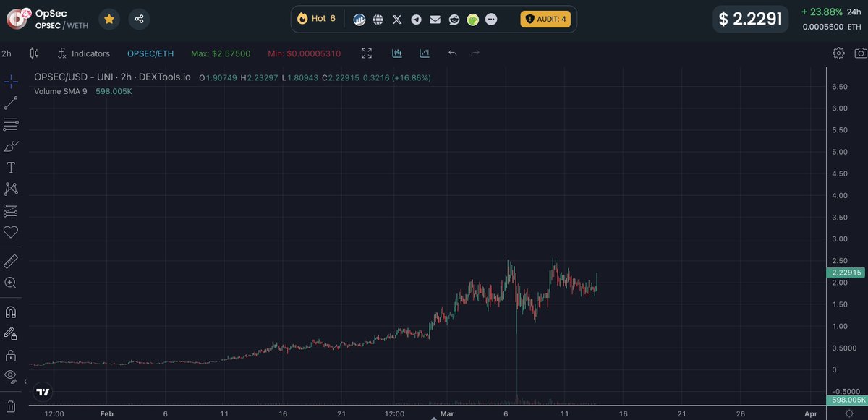
Task: Redo the last chart action
Action: [x=475, y=53]
